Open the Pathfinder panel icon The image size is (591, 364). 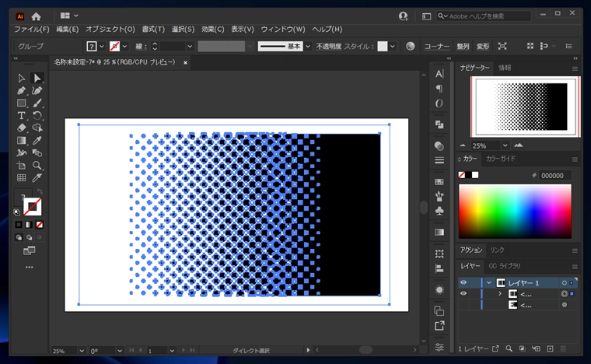tap(439, 124)
